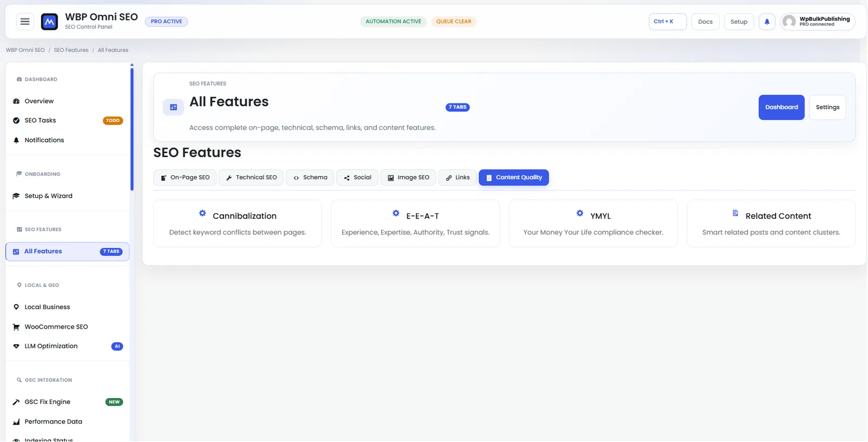Open the Ctrl + K command search
868x442 pixels.
point(667,22)
